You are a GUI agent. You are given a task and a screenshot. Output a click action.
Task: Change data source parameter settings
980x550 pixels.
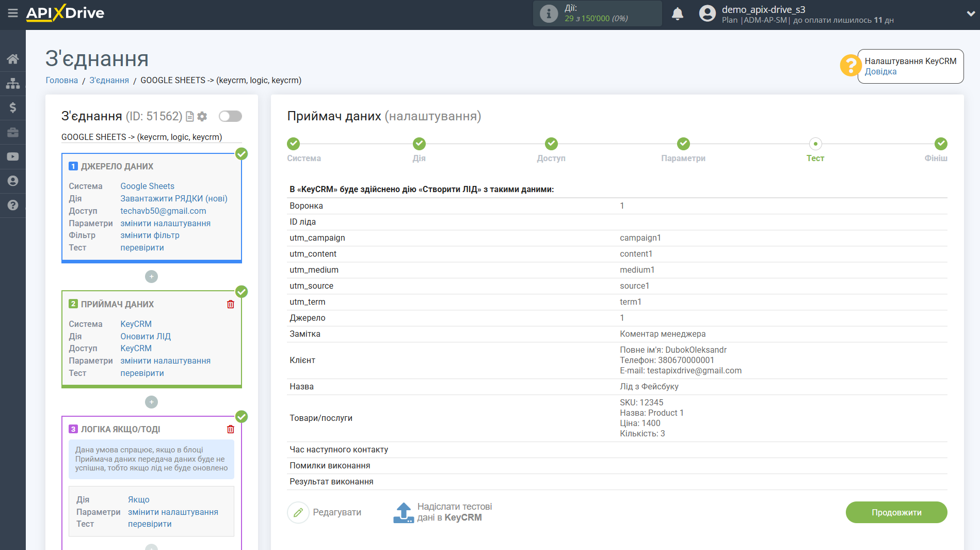pos(165,223)
